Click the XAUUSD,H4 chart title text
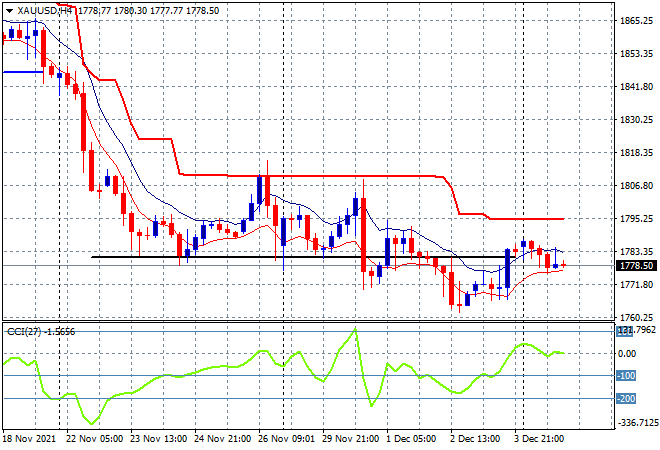Screen dimensions: 660x450 point(45,11)
